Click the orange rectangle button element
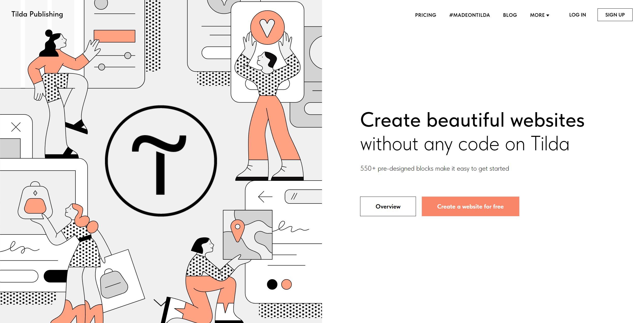 (471, 207)
